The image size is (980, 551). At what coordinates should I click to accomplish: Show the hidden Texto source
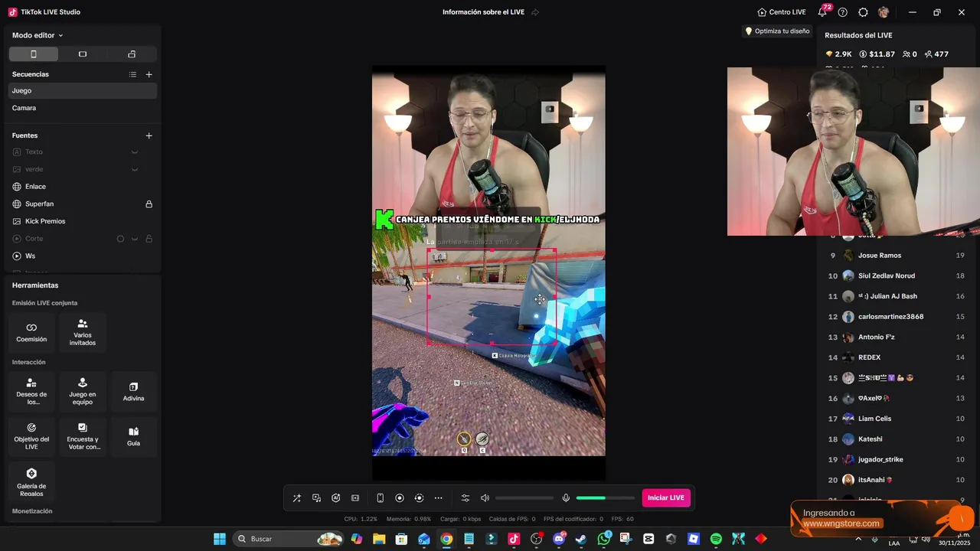[x=134, y=152]
